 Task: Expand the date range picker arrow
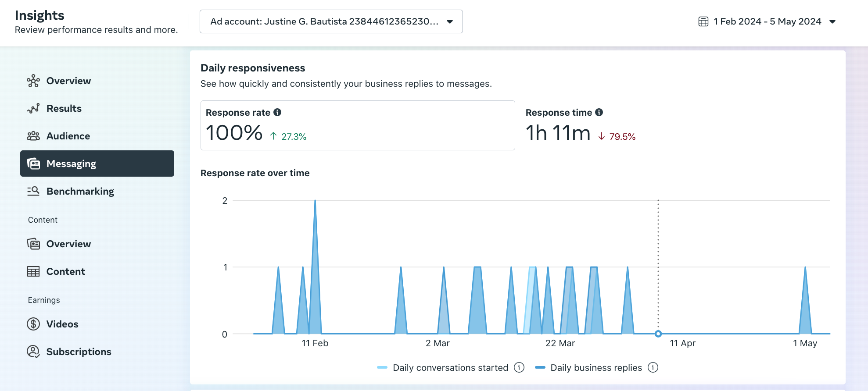[x=832, y=21]
